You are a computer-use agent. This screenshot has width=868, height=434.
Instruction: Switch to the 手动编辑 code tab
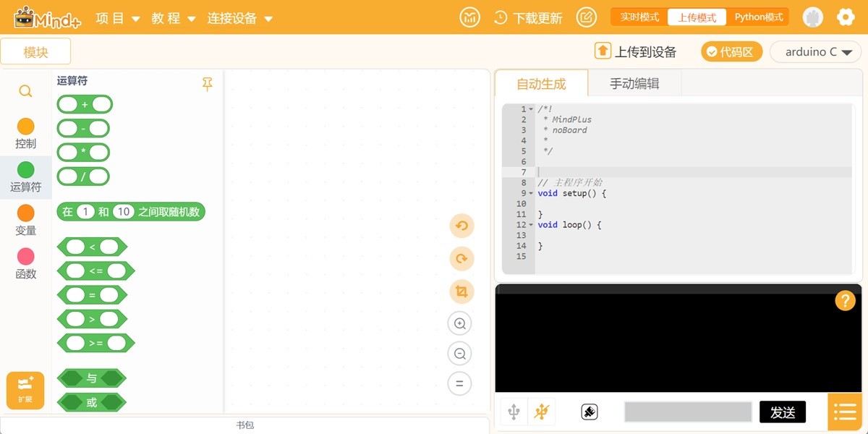click(635, 83)
